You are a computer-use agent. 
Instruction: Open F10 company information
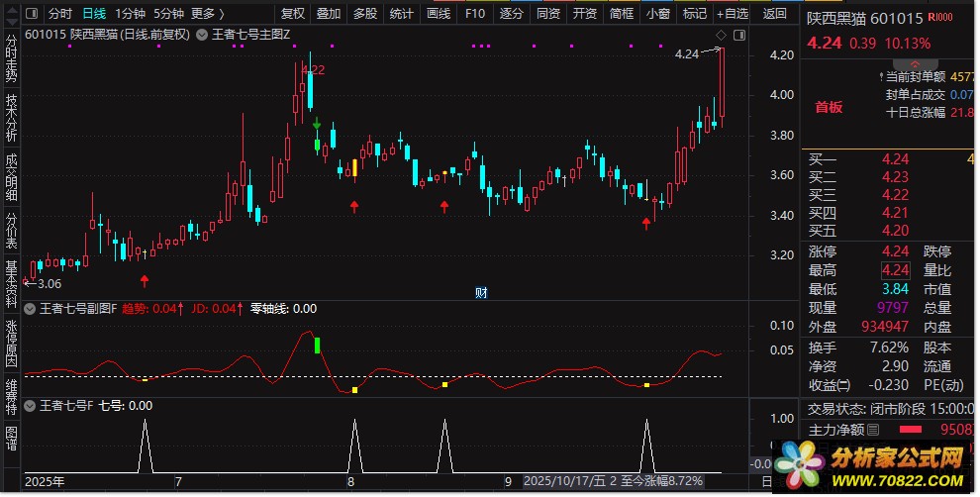click(x=475, y=13)
